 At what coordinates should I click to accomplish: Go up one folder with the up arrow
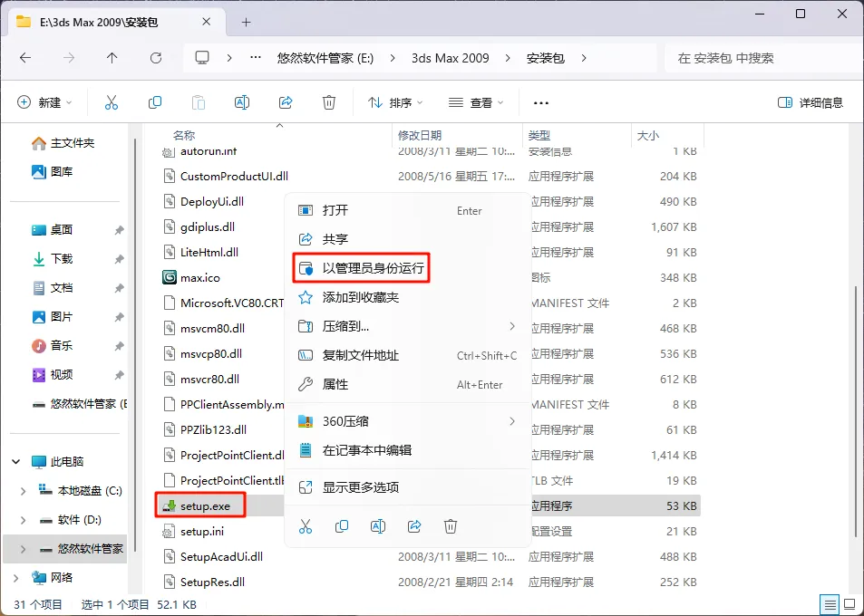coord(112,58)
